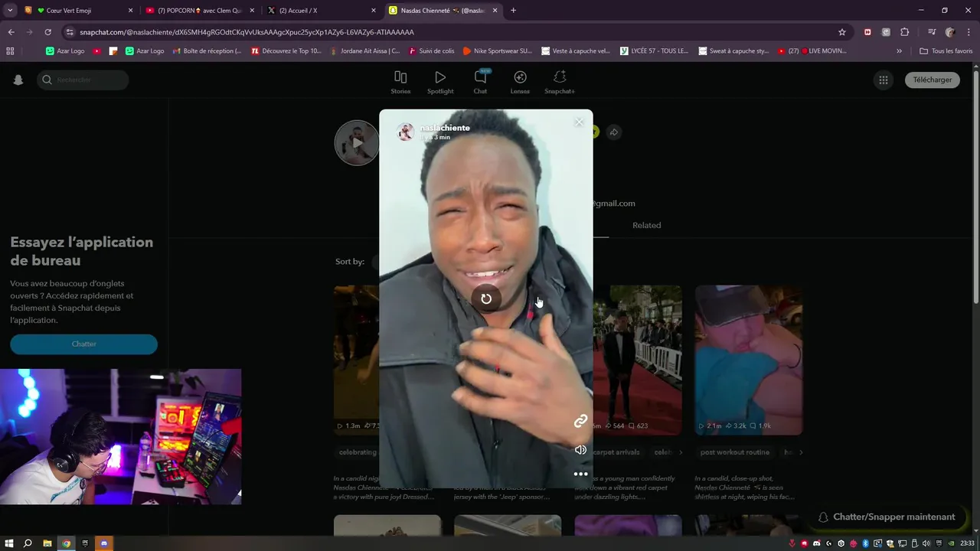980x551 pixels.
Task: Open the leftmost video showing 1.3m views
Action: click(356, 360)
